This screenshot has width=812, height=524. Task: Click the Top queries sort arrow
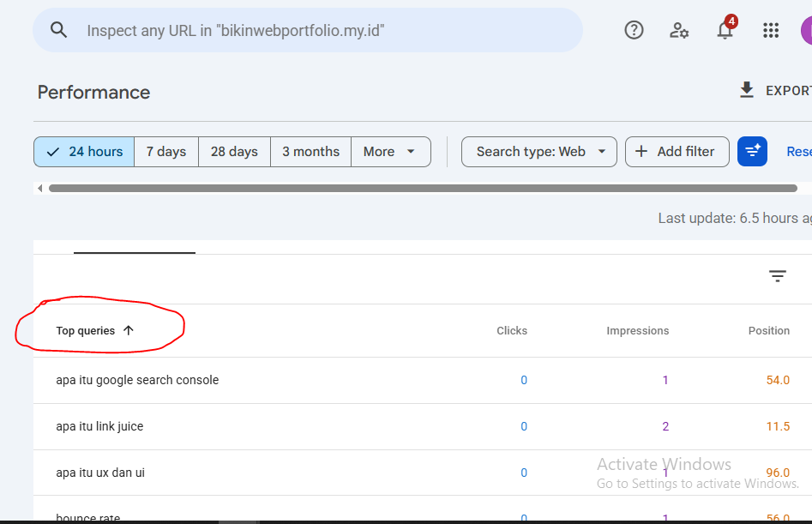coord(129,330)
